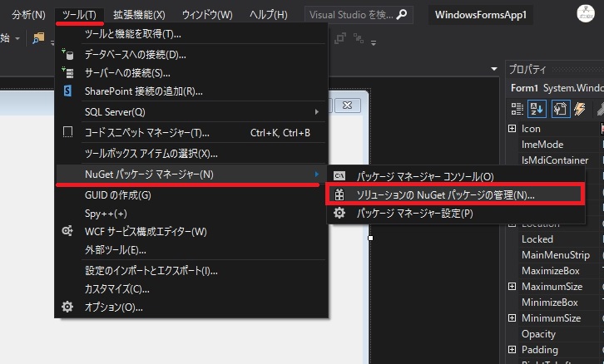This screenshot has height=364, width=604.
Task: Click the SharePoint icon in menu
Action: (x=67, y=91)
